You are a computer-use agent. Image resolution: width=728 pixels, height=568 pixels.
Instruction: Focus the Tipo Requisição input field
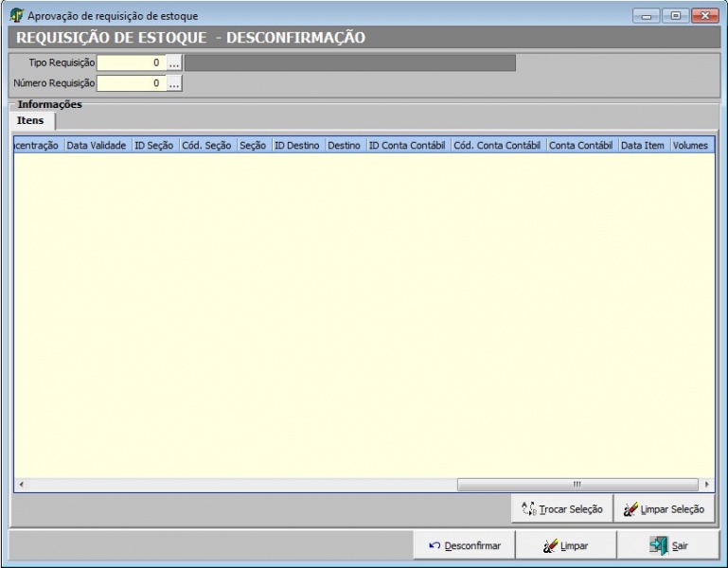tap(132, 62)
